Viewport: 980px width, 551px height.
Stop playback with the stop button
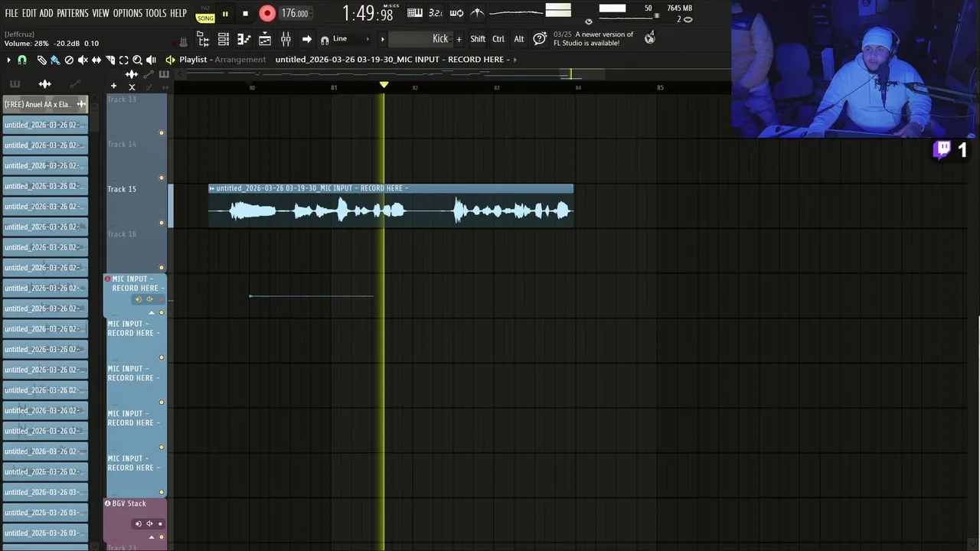[245, 14]
